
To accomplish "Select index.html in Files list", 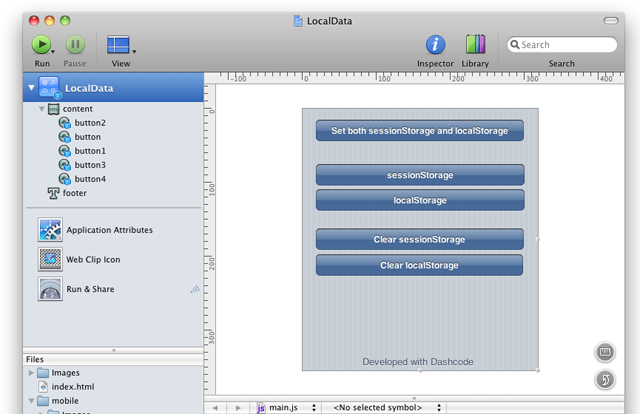I will click(x=72, y=386).
